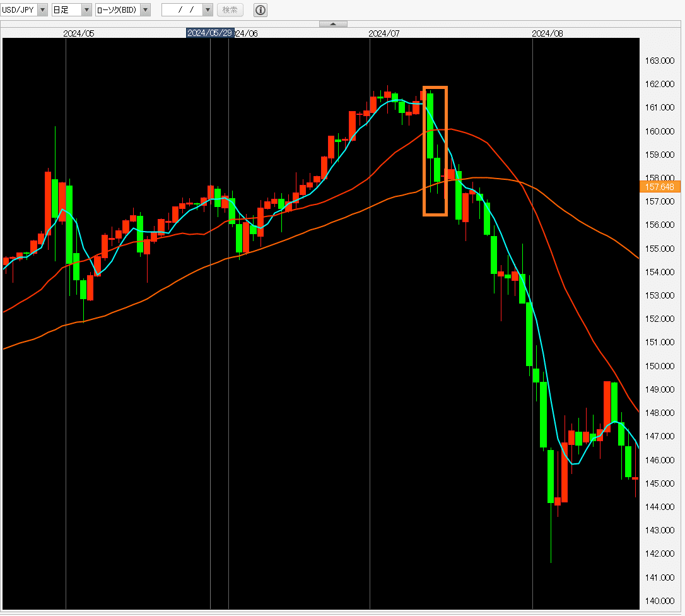The height and width of the screenshot is (616, 685).
Task: Click the 153.000 price axis label
Action: point(660,295)
